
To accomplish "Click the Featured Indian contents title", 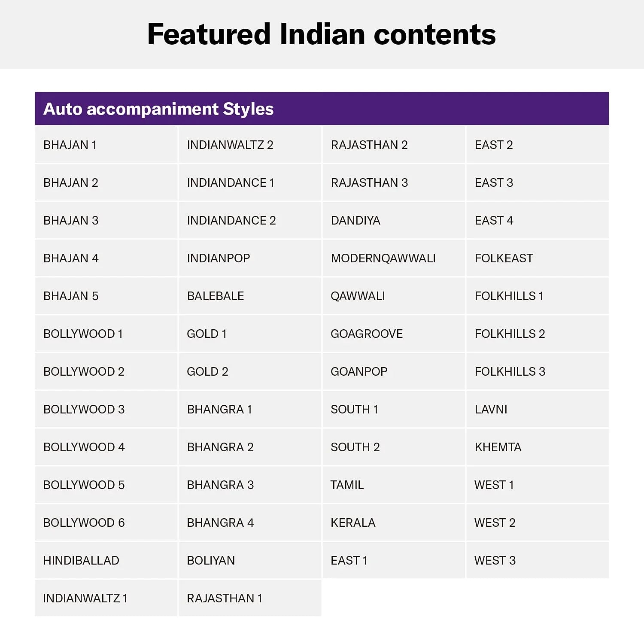I will point(322,34).
